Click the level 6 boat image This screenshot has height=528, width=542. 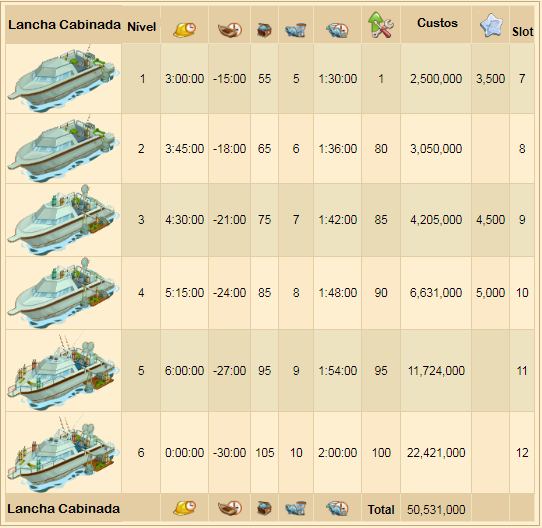click(x=64, y=453)
